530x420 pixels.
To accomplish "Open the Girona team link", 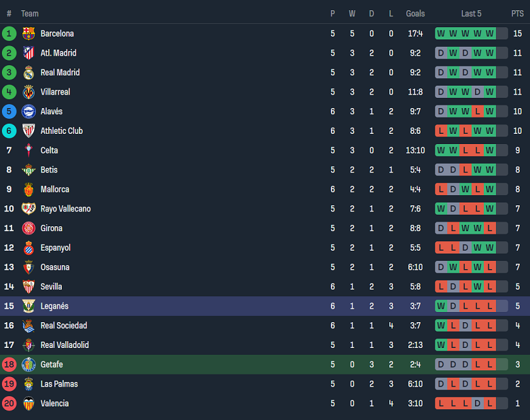I will tap(51, 228).
